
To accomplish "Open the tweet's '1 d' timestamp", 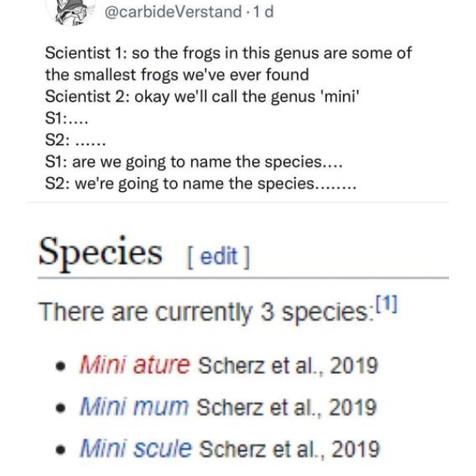I will [263, 12].
